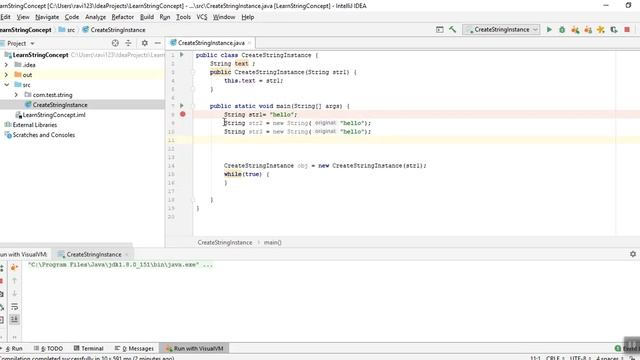
Task: Open the VCS menu
Action: coord(202,17)
